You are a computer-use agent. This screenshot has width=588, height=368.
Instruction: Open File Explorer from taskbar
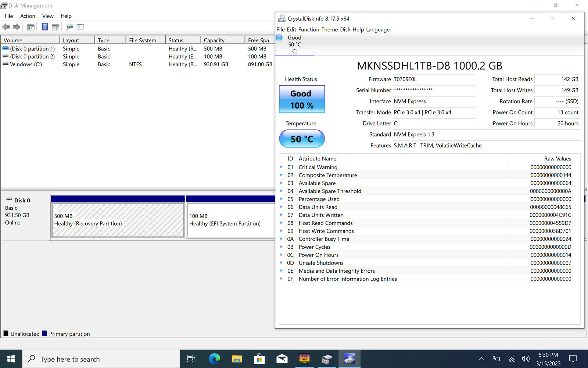237,359
